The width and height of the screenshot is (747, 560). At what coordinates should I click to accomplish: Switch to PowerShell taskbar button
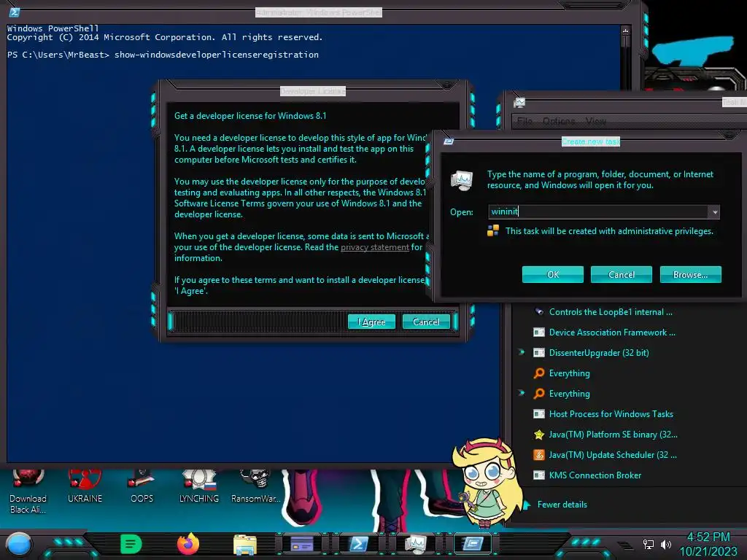click(359, 543)
